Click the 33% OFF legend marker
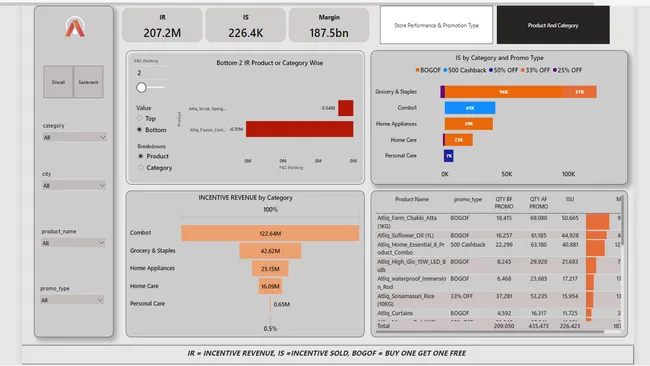The image size is (650, 366). (x=523, y=70)
